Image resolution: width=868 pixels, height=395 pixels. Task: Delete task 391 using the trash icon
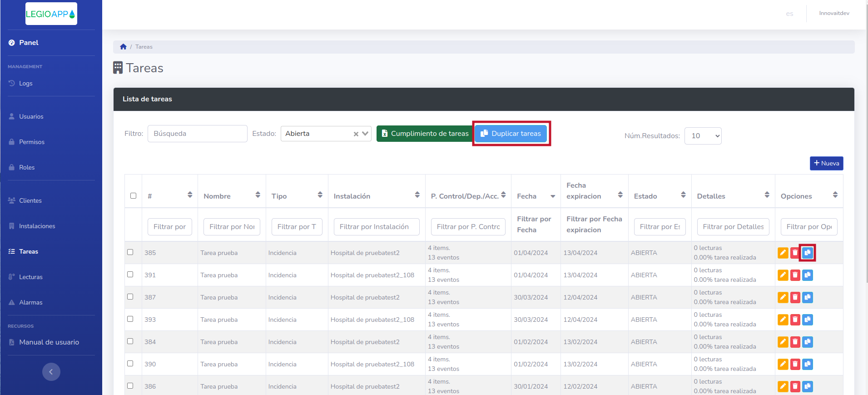795,275
